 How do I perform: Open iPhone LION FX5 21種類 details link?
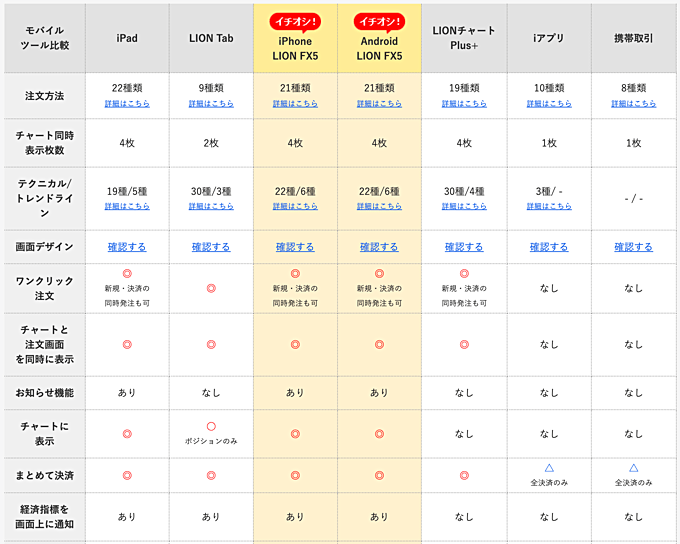tap(295, 104)
